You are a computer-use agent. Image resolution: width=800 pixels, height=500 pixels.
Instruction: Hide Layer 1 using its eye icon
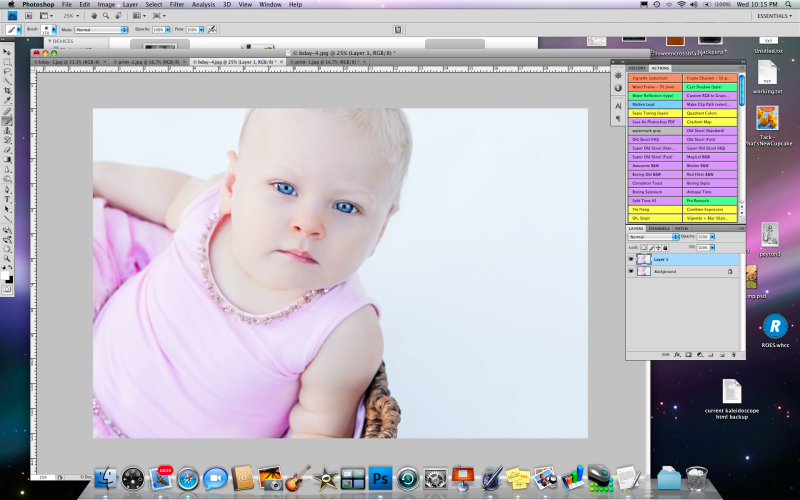(630, 259)
